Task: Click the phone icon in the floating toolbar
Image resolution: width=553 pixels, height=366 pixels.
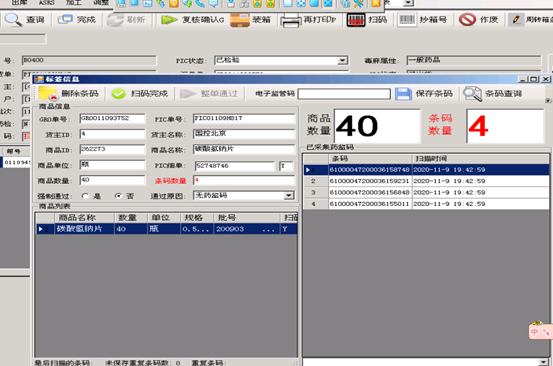Action: (x=200, y=4)
